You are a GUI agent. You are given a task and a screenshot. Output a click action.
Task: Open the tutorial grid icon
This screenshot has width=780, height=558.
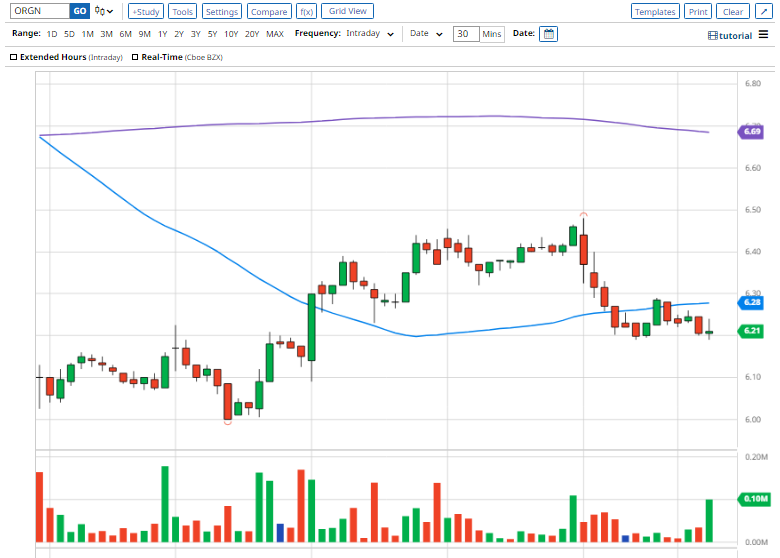pos(713,36)
